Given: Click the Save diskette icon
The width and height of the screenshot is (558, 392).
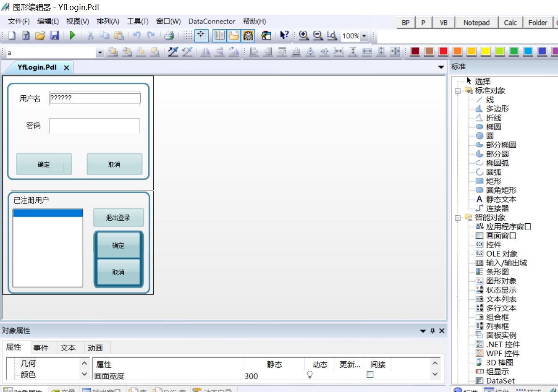Looking at the screenshot, I should 55,36.
